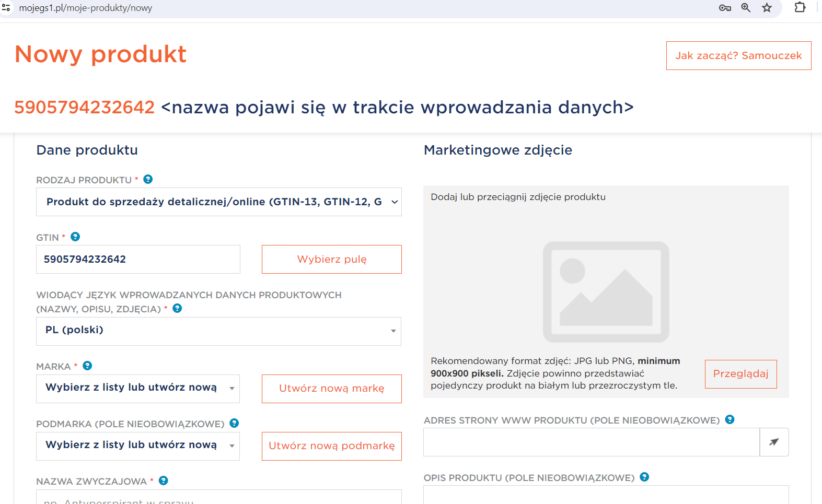Screen dimensions: 822x504
Task: Open the Podmarka selection dropdown
Action: (x=138, y=446)
